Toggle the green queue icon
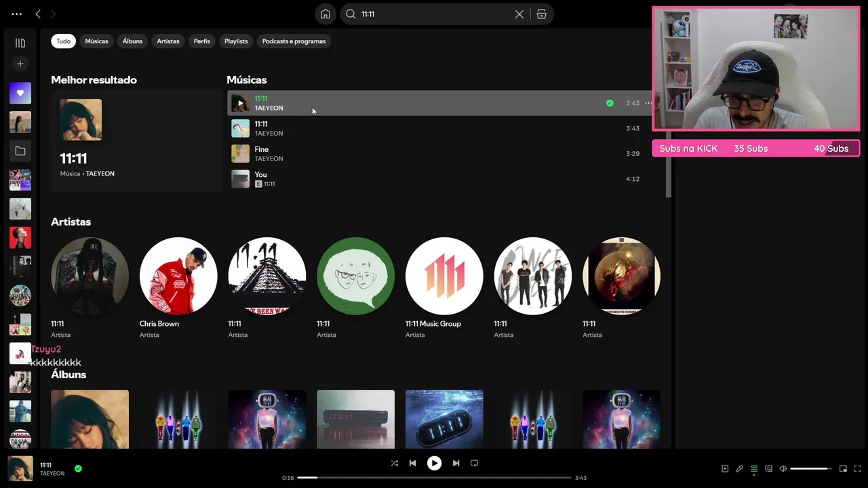 click(753, 468)
